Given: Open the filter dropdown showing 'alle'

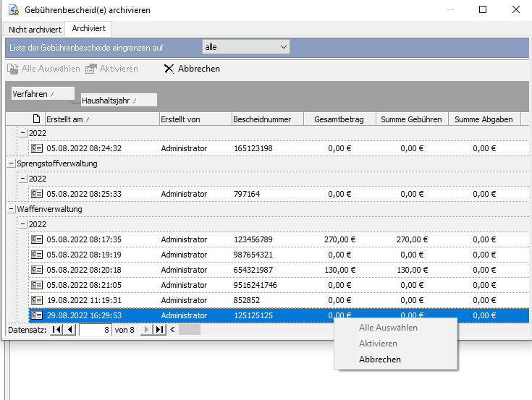Looking at the screenshot, I should (x=245, y=47).
